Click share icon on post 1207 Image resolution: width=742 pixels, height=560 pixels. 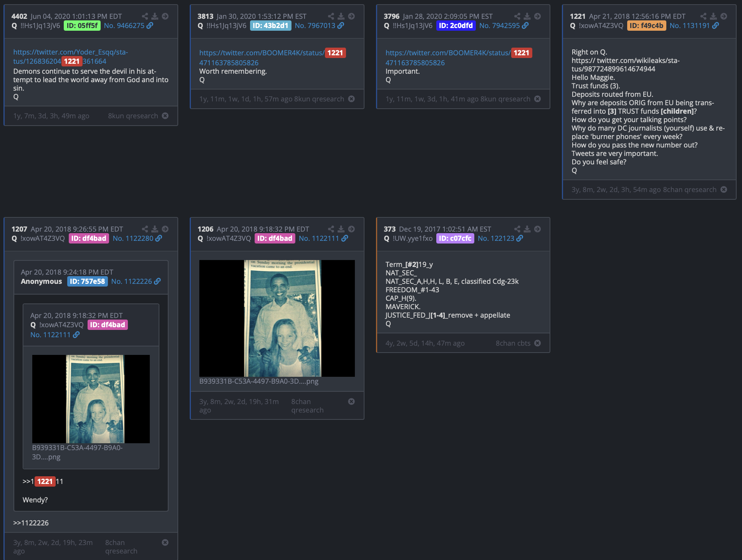click(x=145, y=229)
